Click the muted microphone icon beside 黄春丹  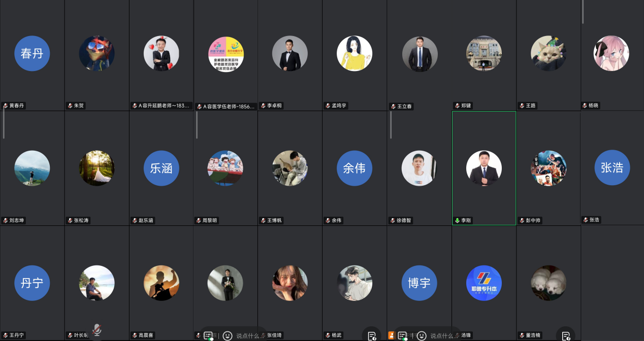pos(6,106)
